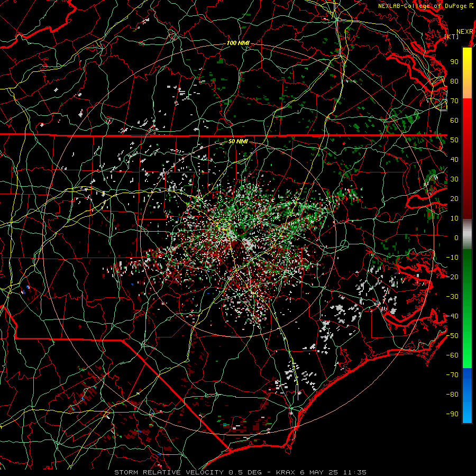476x476 pixels.
Task: Select the 70 value on the velocity scale
Action: pos(454,101)
